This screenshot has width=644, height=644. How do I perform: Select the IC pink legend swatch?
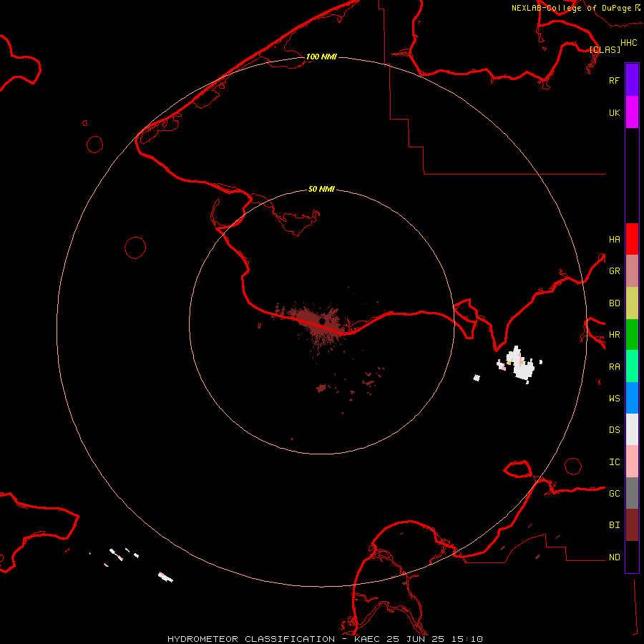tap(632, 462)
